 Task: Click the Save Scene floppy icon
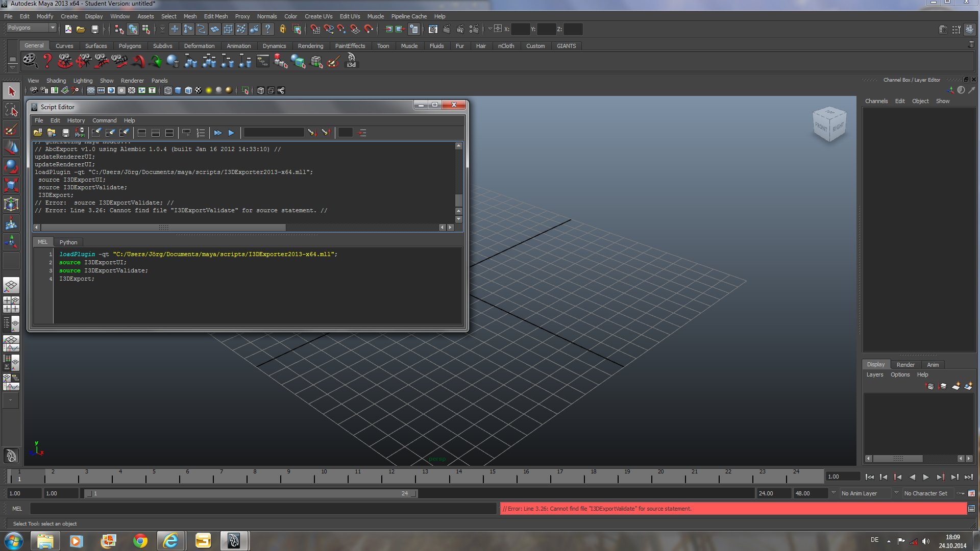point(94,29)
